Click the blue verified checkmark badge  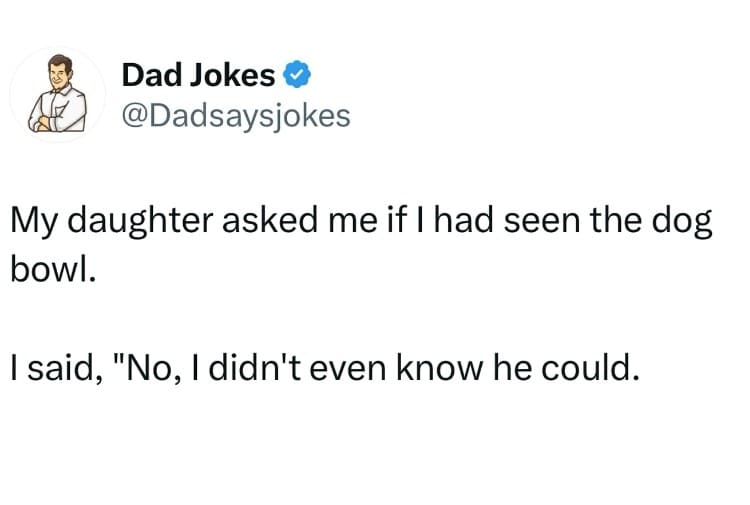[x=298, y=74]
